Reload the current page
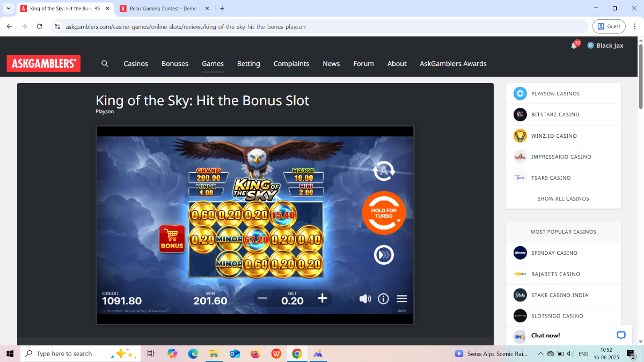The width and height of the screenshot is (644, 362). click(39, 26)
